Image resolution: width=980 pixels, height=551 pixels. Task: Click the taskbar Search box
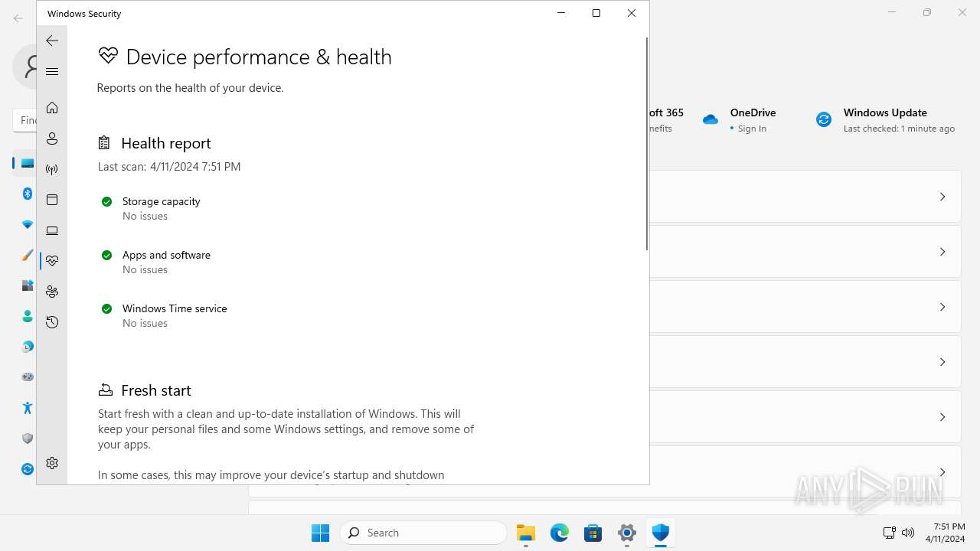point(423,533)
